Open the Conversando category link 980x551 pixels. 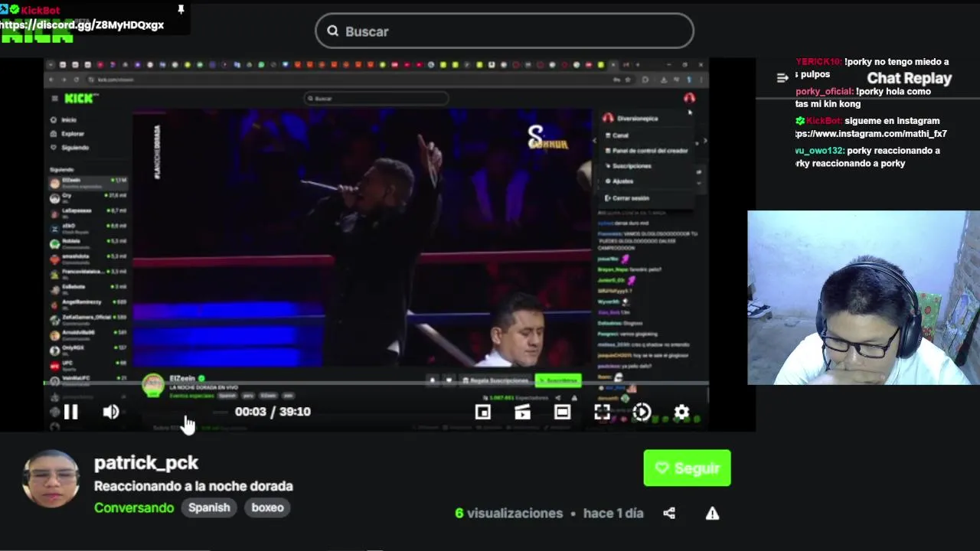point(134,507)
